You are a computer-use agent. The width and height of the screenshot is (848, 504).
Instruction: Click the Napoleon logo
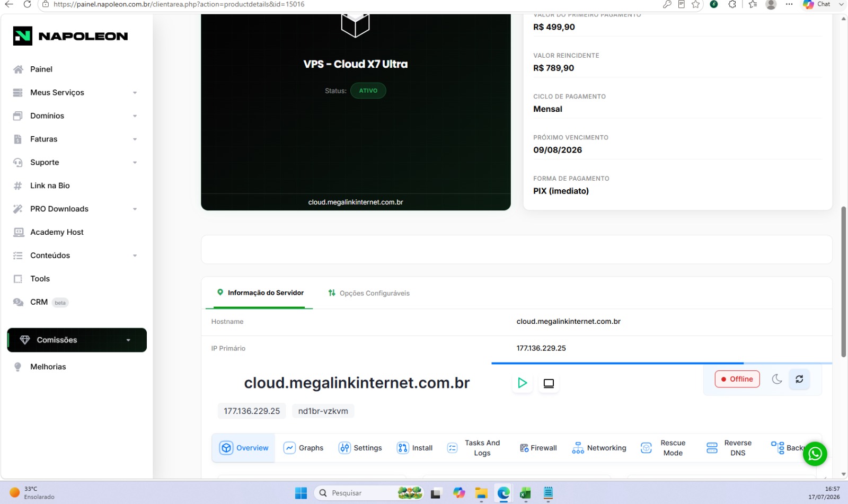(x=70, y=36)
